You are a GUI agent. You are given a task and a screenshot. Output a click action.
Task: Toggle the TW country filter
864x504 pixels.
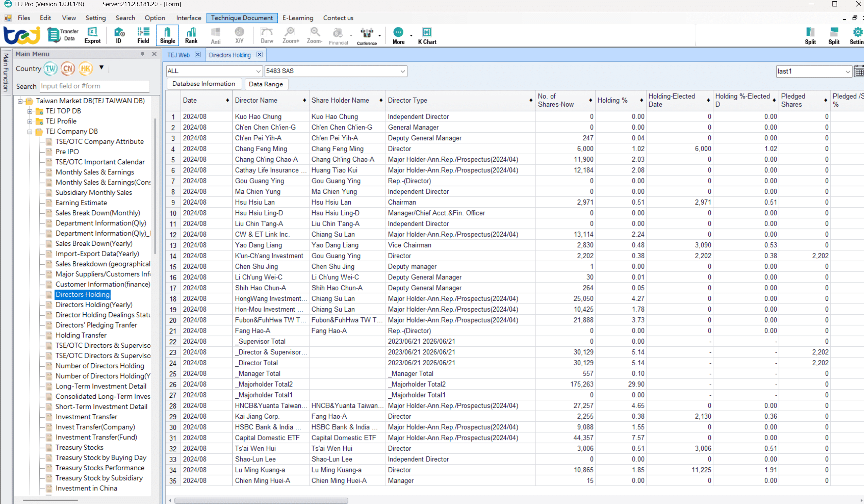pyautogui.click(x=50, y=68)
